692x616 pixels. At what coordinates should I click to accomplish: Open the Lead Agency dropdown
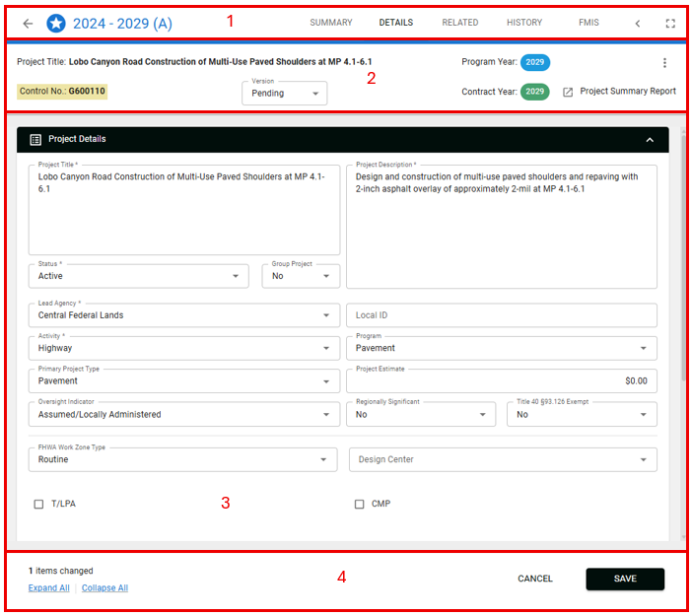(x=184, y=315)
